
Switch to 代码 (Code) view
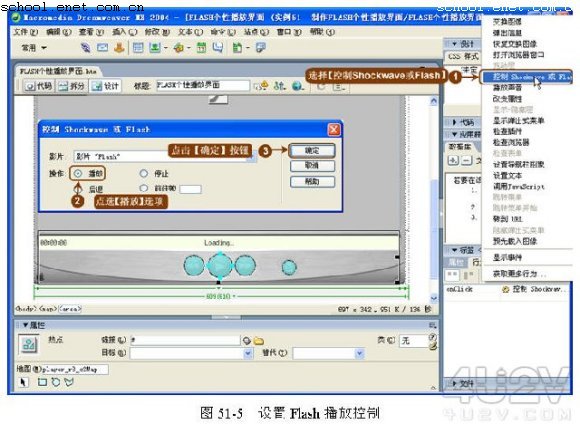[38, 86]
